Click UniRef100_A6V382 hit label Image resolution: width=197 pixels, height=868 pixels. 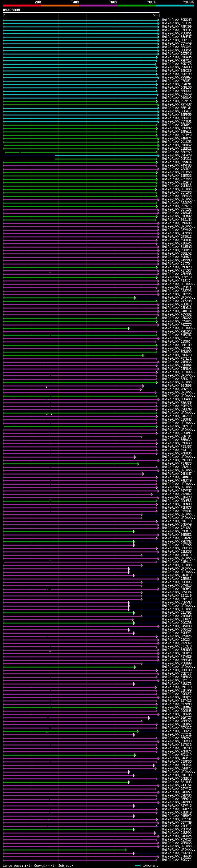(x=177, y=314)
